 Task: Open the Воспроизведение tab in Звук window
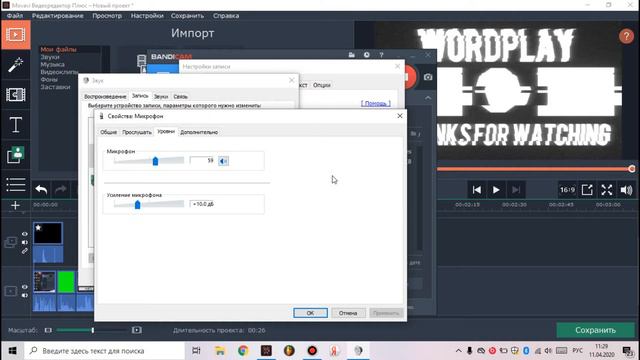105,97
